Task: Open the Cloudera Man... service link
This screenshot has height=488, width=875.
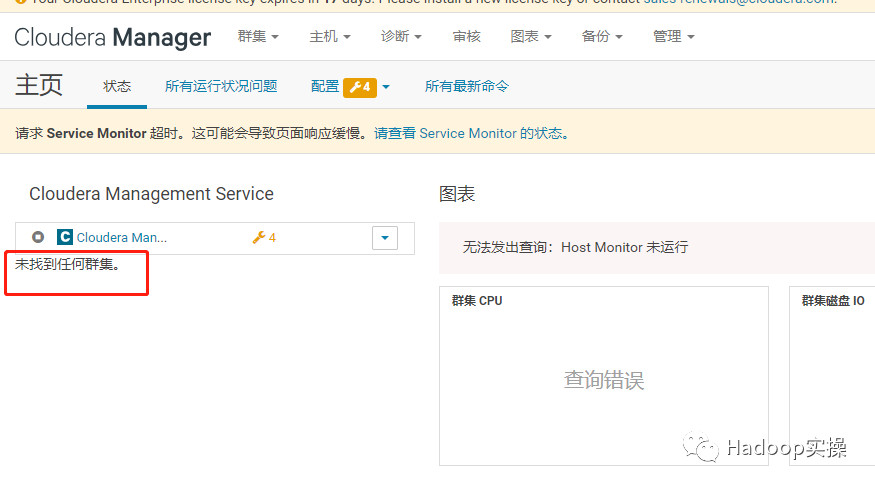Action: click(122, 238)
